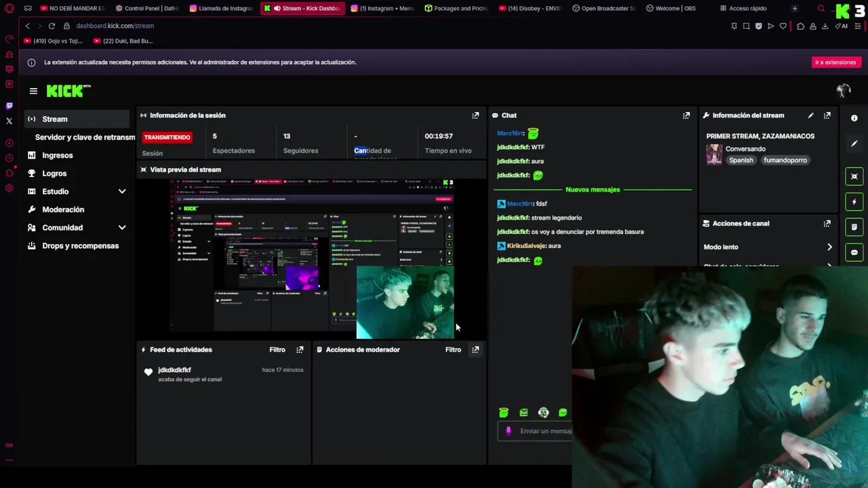Pop out the Acciones de moderador panel
This screenshot has width=868, height=488.
click(x=475, y=350)
